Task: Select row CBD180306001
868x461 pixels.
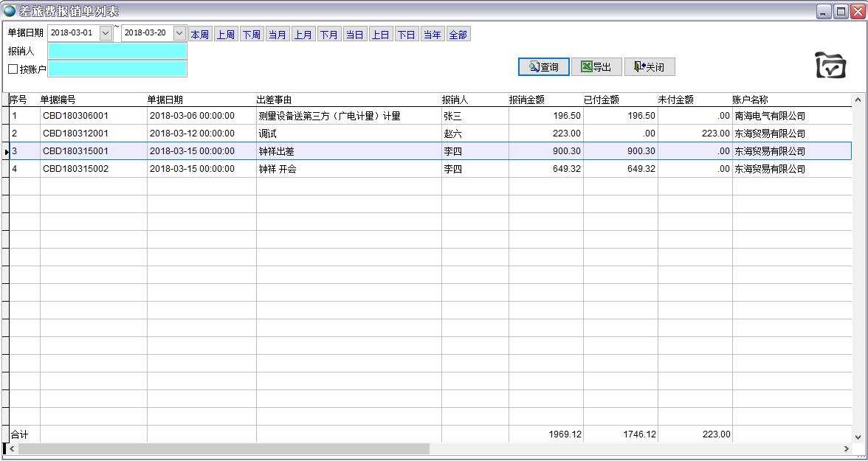Action: 75,116
